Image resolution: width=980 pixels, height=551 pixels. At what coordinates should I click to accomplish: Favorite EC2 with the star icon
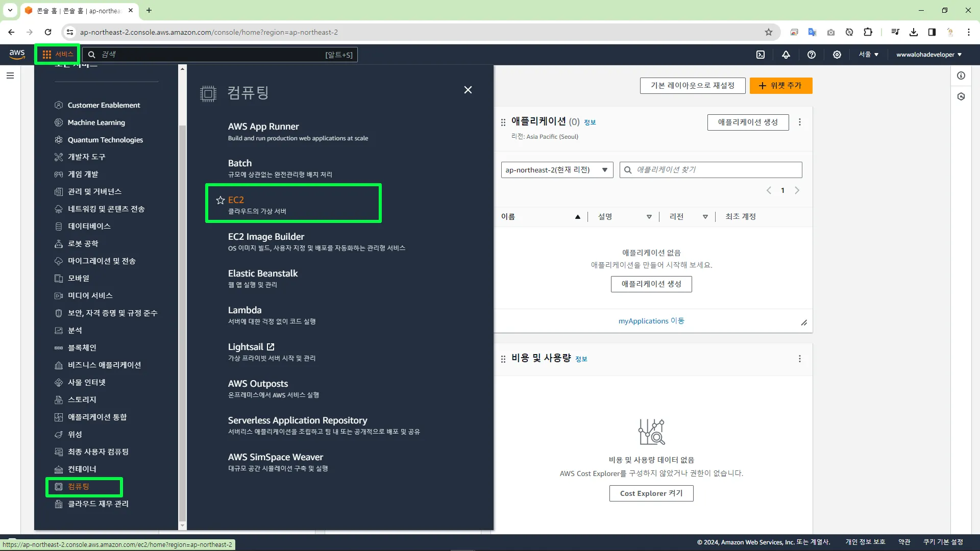coord(220,200)
